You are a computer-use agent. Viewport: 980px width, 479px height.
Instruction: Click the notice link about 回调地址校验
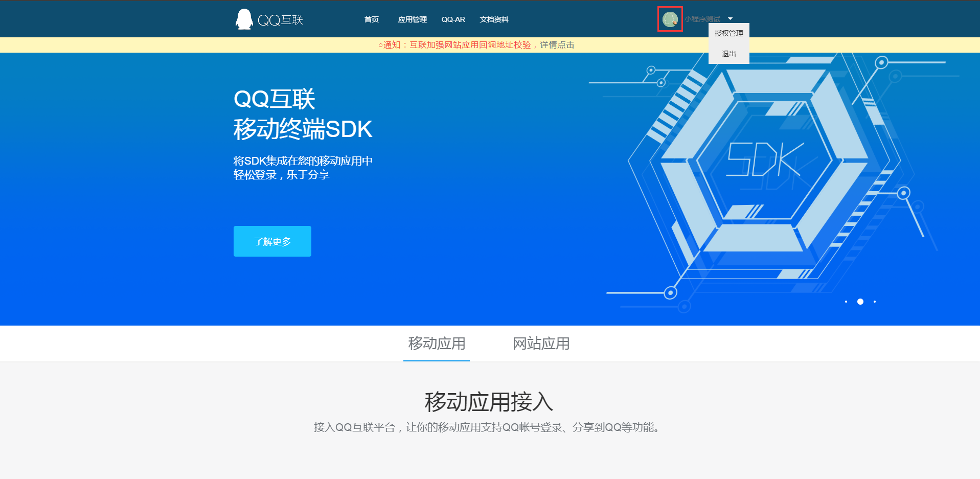[476, 45]
